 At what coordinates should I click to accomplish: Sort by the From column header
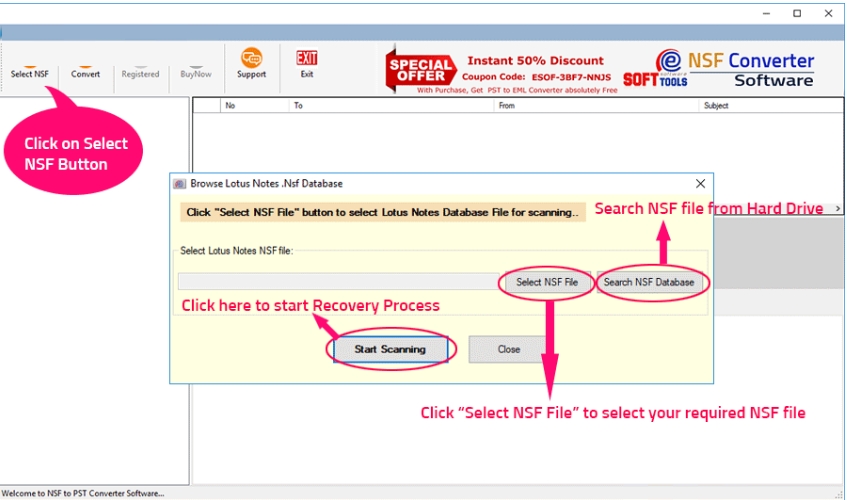[x=596, y=106]
